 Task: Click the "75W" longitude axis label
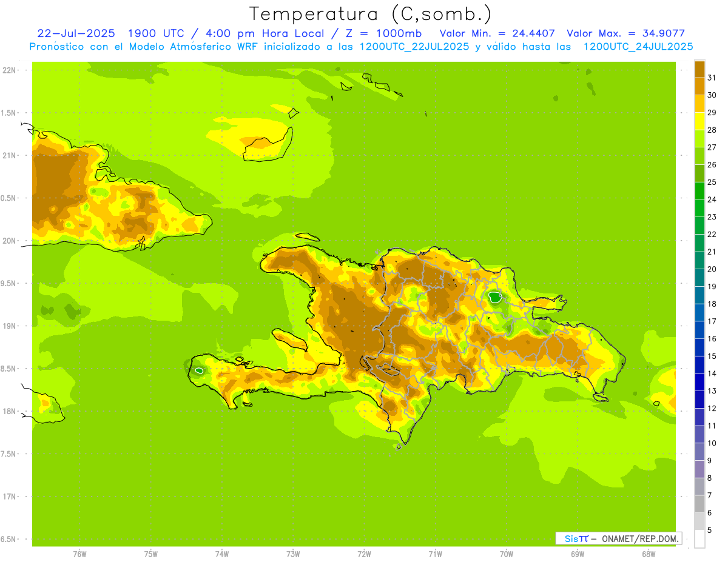point(151,554)
